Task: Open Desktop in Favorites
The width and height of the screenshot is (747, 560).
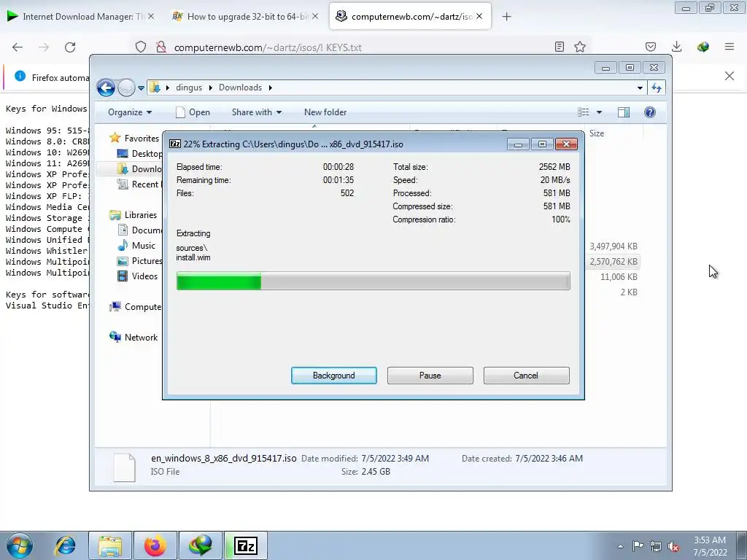Action: [139, 153]
